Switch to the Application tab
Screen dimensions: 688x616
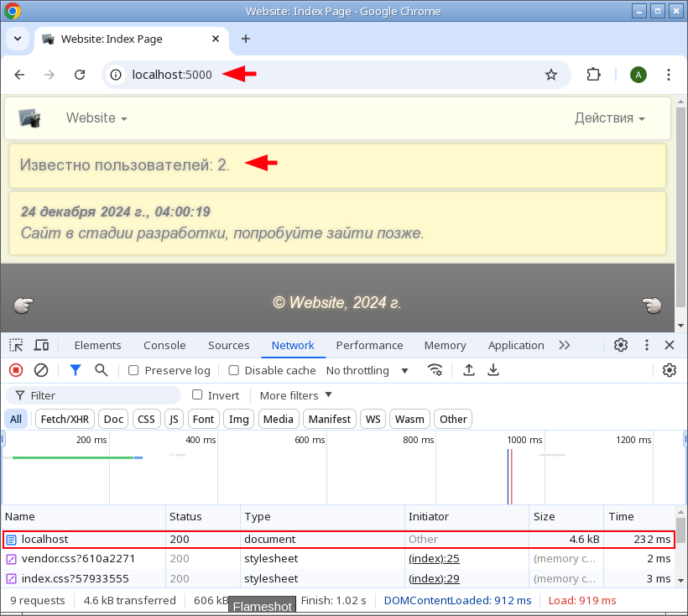[516, 345]
